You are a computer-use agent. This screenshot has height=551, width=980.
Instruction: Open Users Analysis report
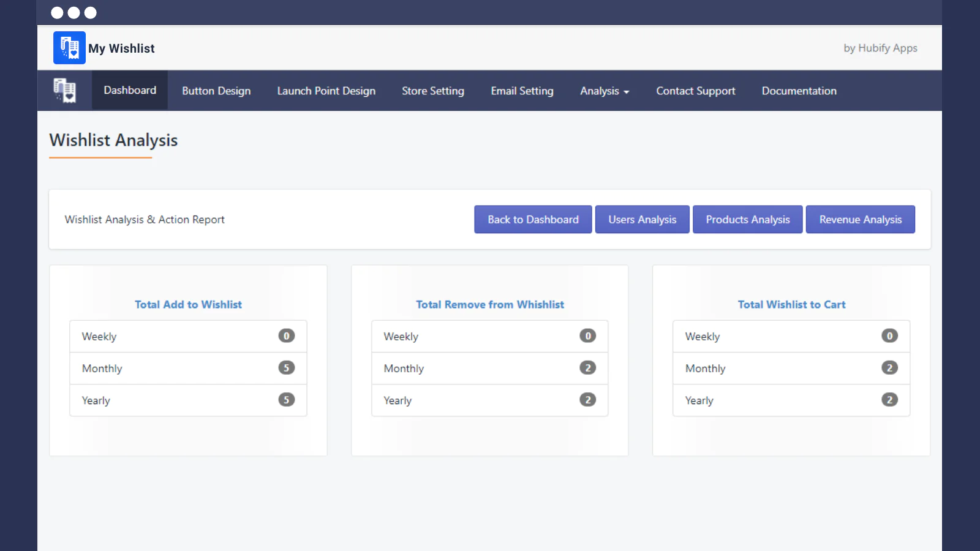(642, 219)
